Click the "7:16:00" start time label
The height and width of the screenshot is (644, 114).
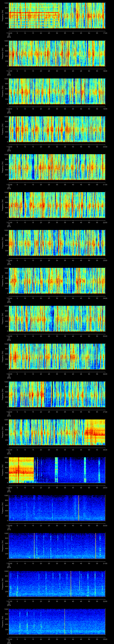click(9, 33)
